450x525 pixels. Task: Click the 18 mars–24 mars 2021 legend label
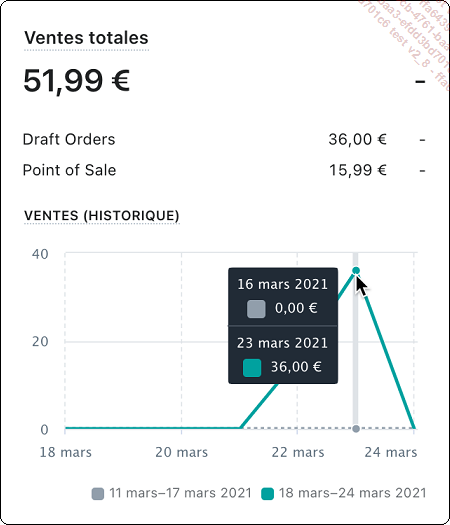point(353,493)
